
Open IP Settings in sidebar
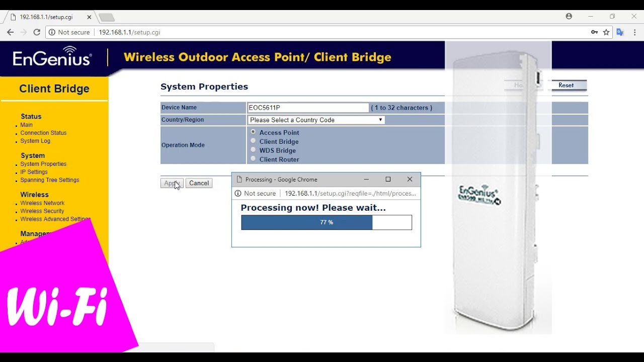(x=34, y=172)
